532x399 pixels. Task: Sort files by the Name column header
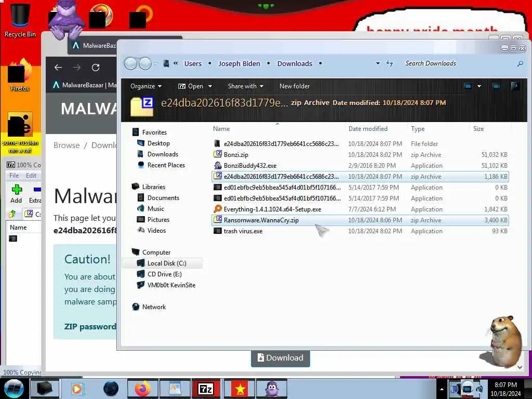click(221, 129)
